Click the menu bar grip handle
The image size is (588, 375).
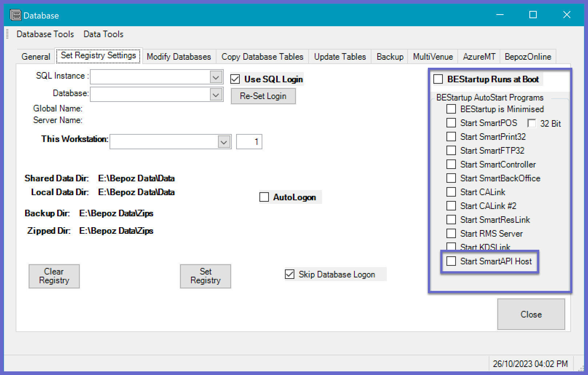[7, 34]
